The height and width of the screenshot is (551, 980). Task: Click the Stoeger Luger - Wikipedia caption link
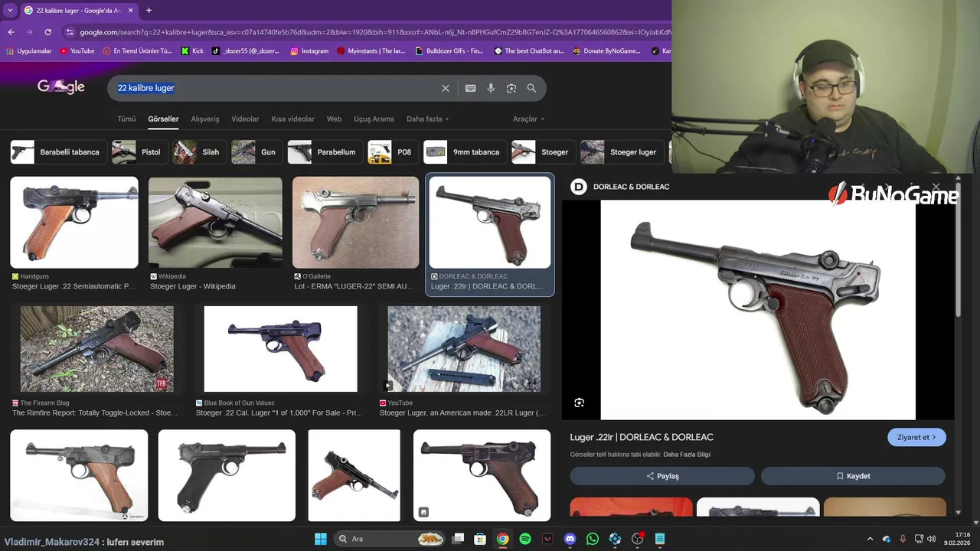tap(193, 286)
